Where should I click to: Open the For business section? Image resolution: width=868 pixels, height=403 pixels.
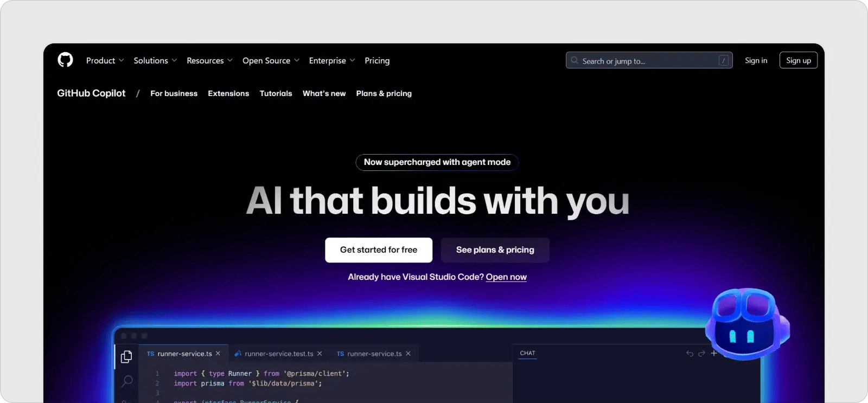(x=174, y=93)
